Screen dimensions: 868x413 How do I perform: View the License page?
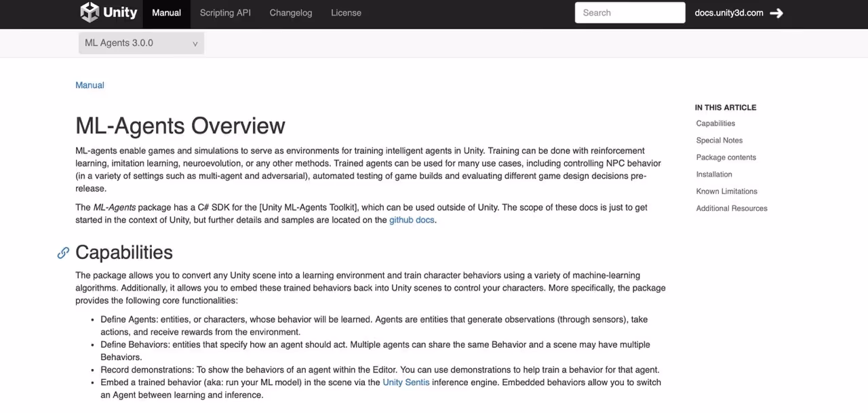pos(346,12)
